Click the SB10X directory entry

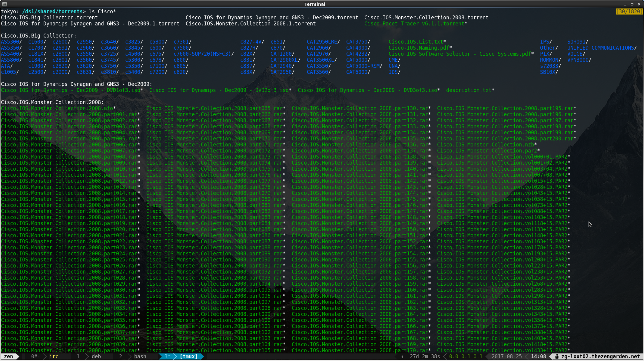coord(548,72)
